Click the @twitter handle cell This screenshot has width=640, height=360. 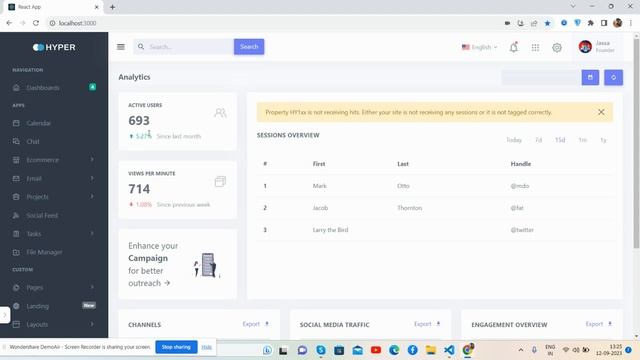[522, 230]
